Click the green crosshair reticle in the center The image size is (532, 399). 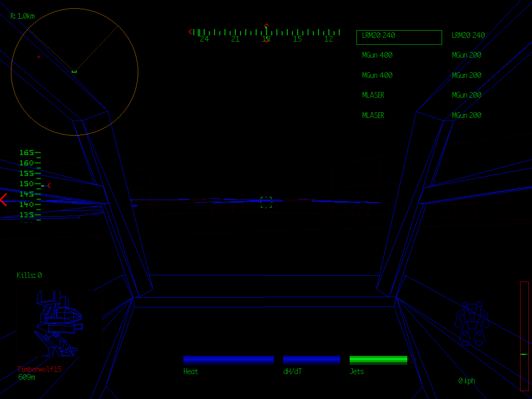point(266,202)
